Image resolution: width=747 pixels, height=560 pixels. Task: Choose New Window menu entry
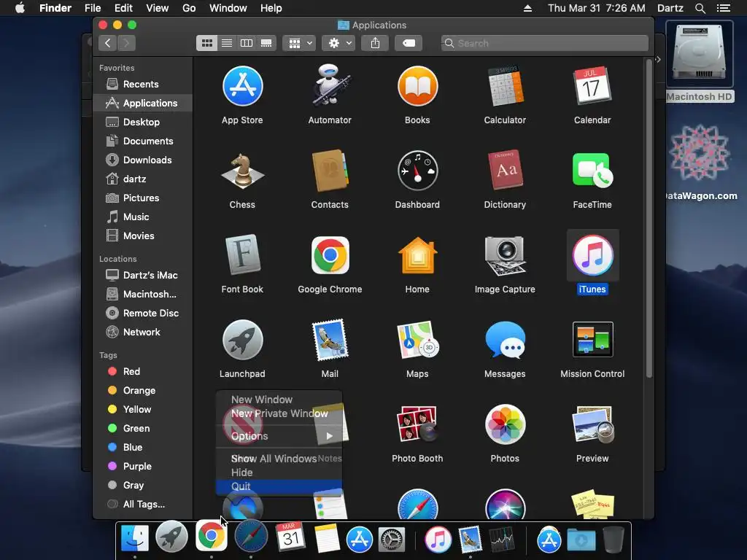click(x=279, y=400)
